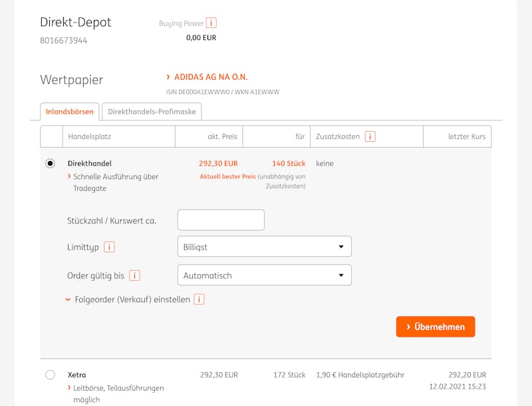
Task: Click the Xetra 172 Stück quantity
Action: [289, 375]
